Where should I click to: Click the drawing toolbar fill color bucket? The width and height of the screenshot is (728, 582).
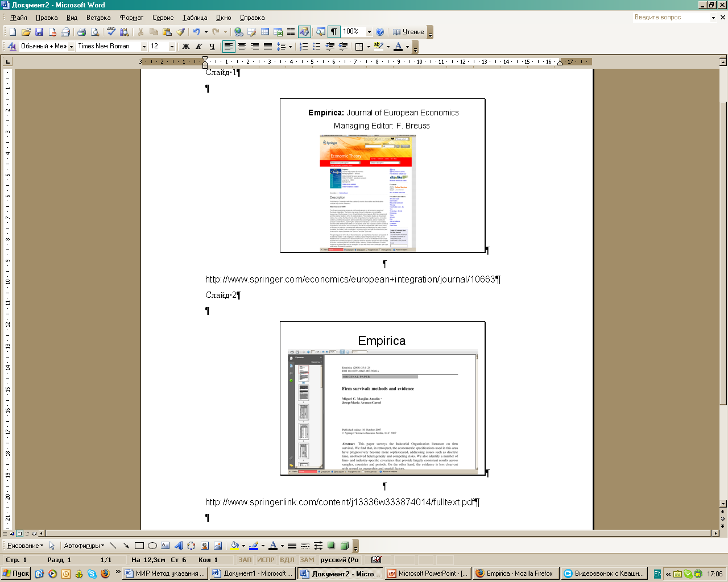click(234, 546)
